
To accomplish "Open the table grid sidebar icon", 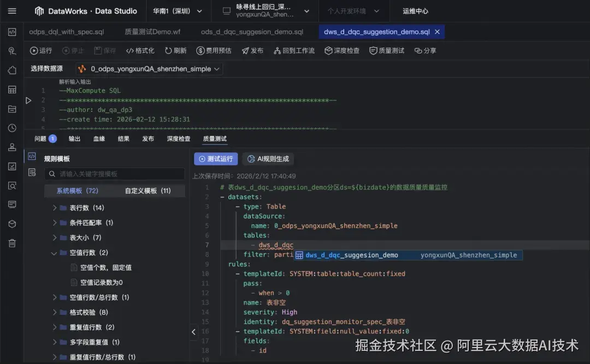I will [12, 89].
